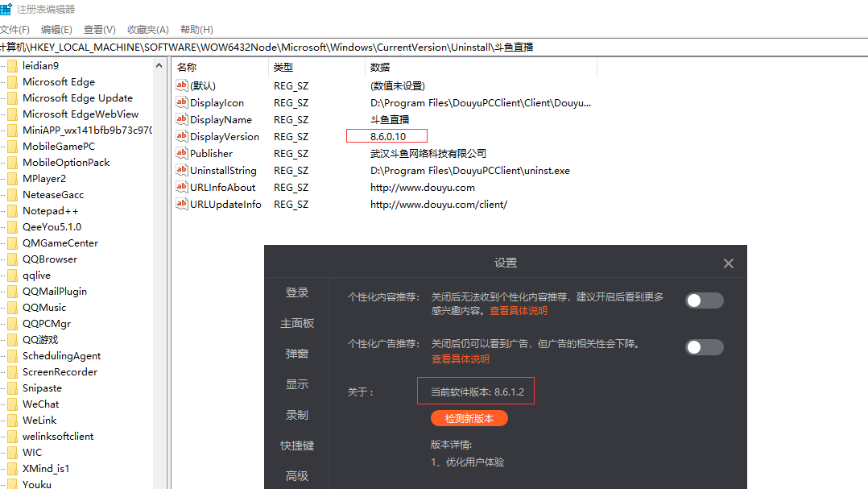Click the Publisher string value icon
The height and width of the screenshot is (489, 868).
click(x=182, y=153)
